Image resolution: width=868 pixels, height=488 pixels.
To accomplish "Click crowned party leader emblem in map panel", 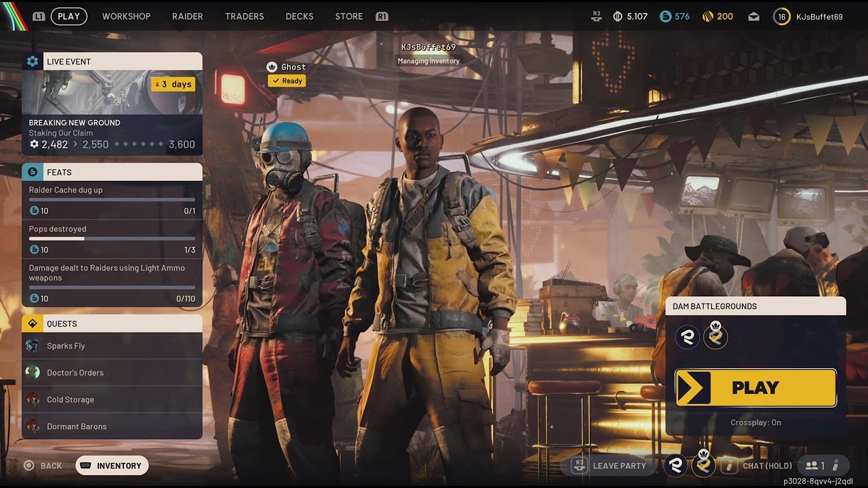I will click(715, 335).
